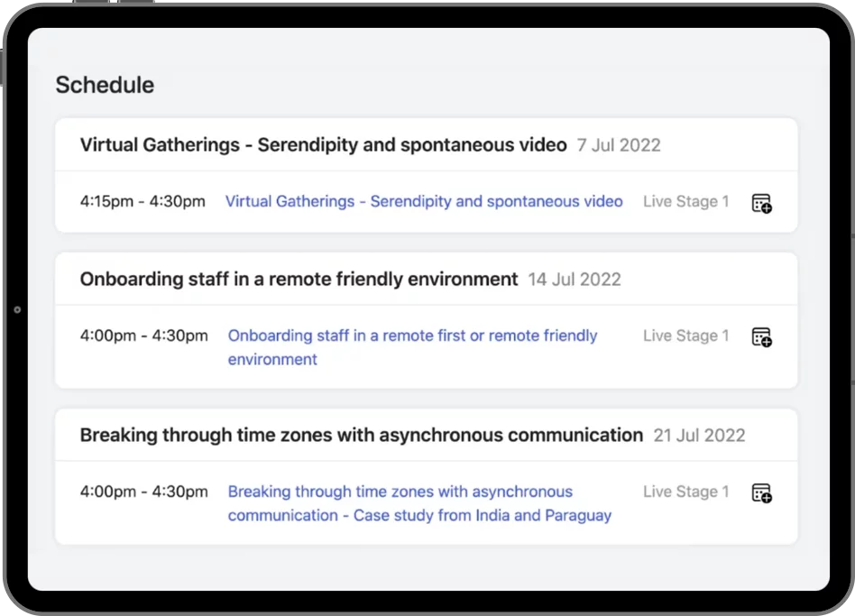Image resolution: width=855 pixels, height=616 pixels.
Task: Click the 14 Jul 2022 date
Action: [x=575, y=280]
